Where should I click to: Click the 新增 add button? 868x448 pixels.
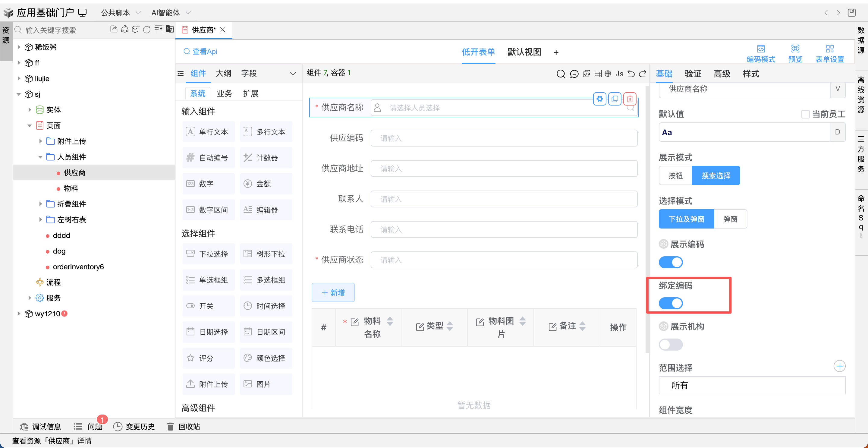click(333, 292)
